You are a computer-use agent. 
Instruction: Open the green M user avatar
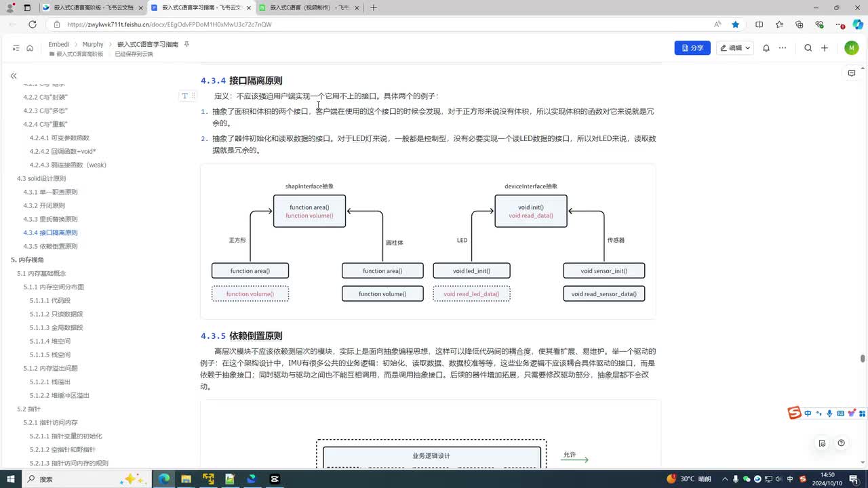coord(852,48)
